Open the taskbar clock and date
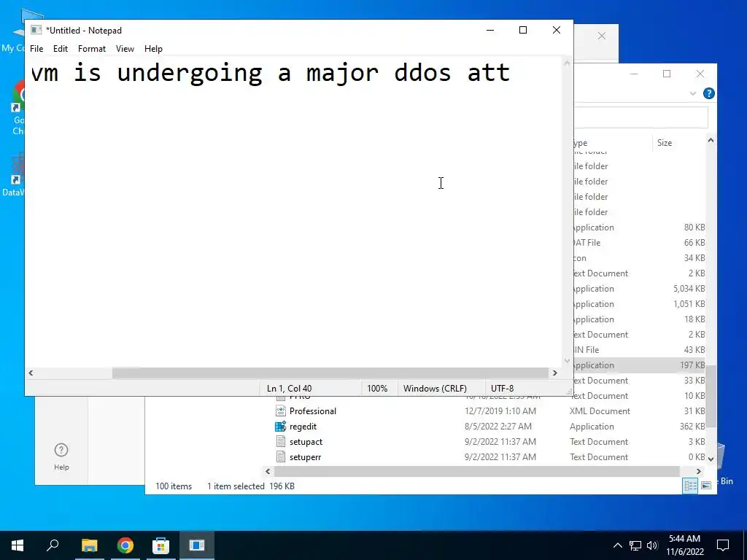Screen dimensions: 747x560 pos(684,545)
